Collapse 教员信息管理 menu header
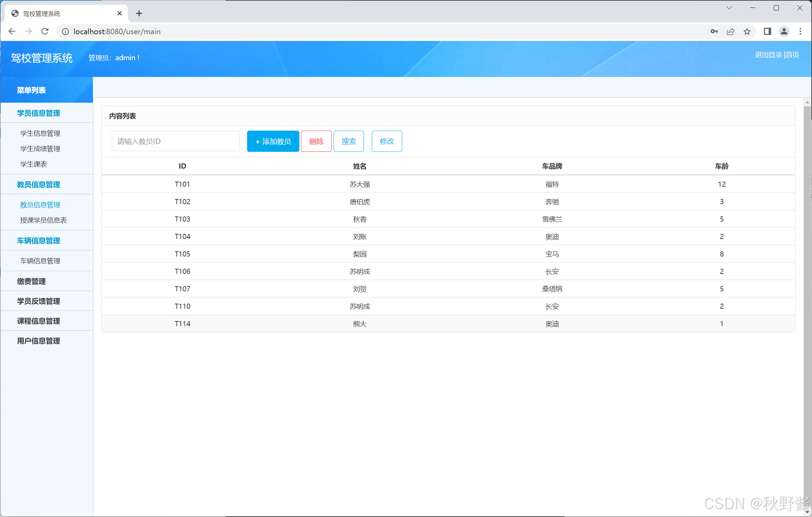 click(39, 185)
